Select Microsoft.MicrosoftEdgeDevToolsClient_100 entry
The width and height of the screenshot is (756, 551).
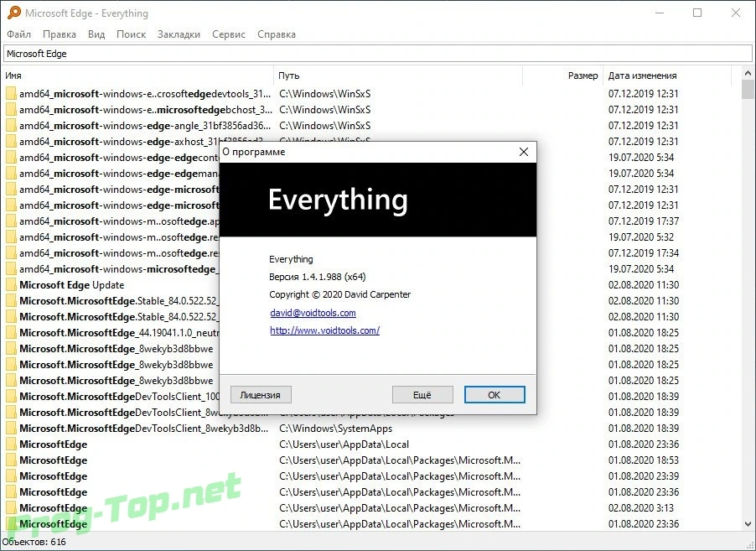pyautogui.click(x=119, y=397)
